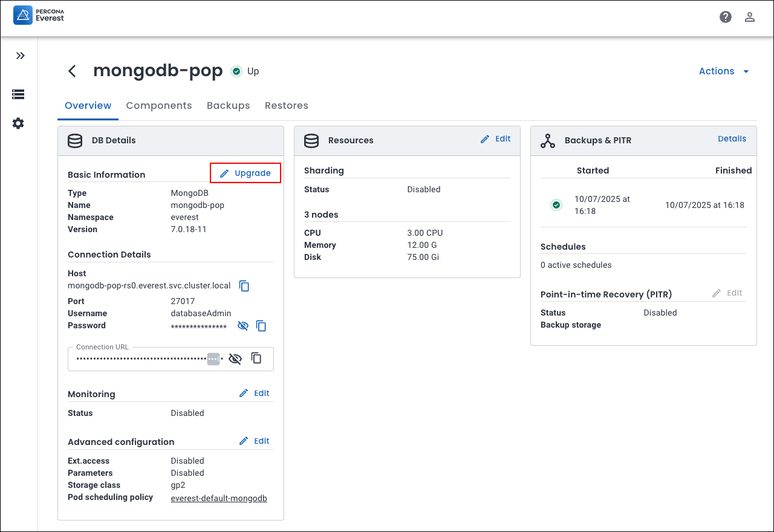Image resolution: width=774 pixels, height=532 pixels.
Task: Open databases list icon in sidebar
Action: [18, 94]
